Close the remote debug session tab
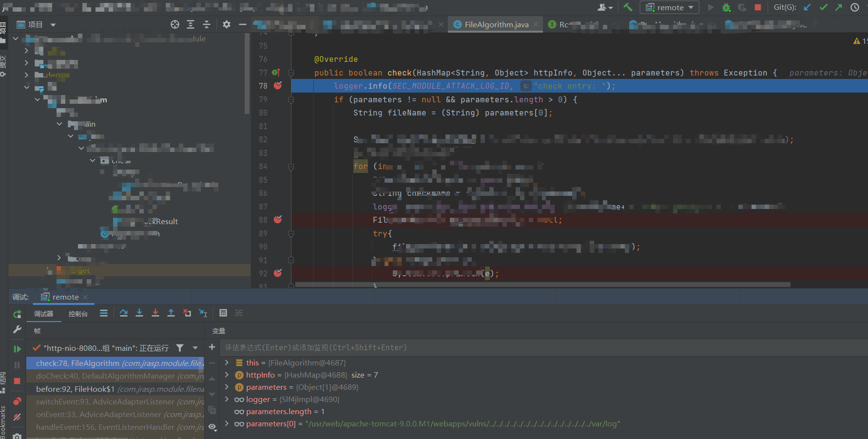The width and height of the screenshot is (868, 439). pyautogui.click(x=85, y=297)
